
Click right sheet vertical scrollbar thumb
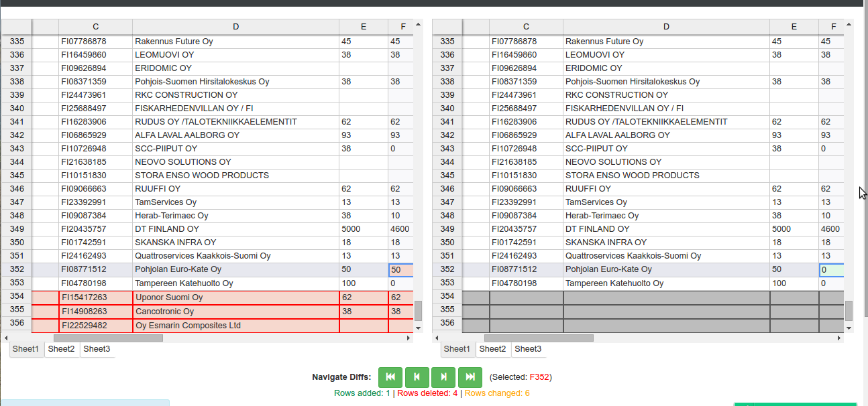tap(849, 311)
